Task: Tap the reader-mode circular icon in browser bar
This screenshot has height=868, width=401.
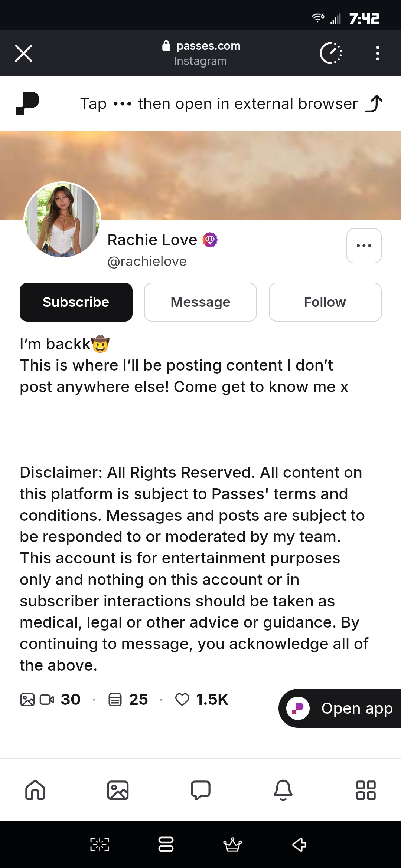Action: (330, 53)
